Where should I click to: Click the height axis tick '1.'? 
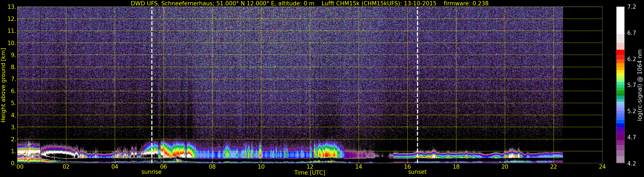tap(13, 151)
